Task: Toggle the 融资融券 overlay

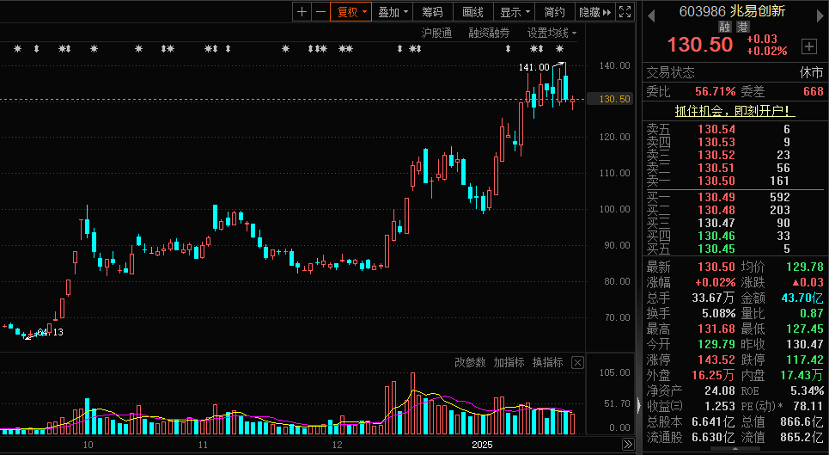Action: pos(489,33)
